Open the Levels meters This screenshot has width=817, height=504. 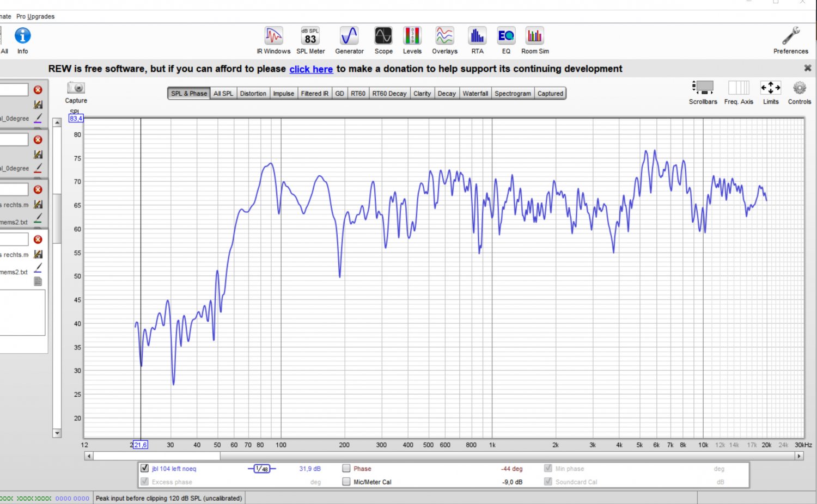point(412,41)
